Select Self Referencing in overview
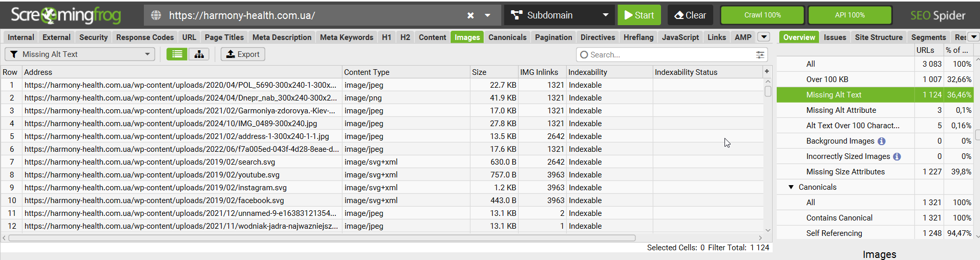 [x=875, y=233]
